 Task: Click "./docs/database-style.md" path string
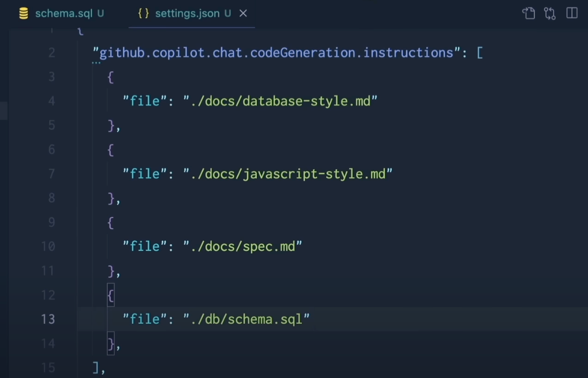coord(280,101)
